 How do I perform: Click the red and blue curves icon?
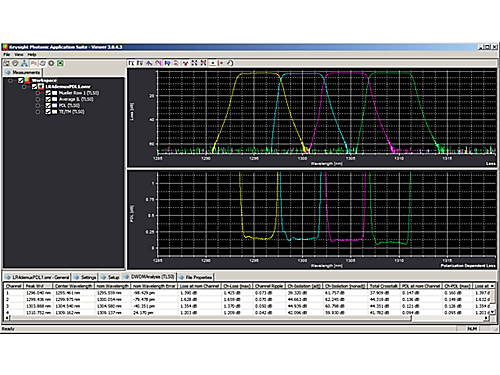33,63
